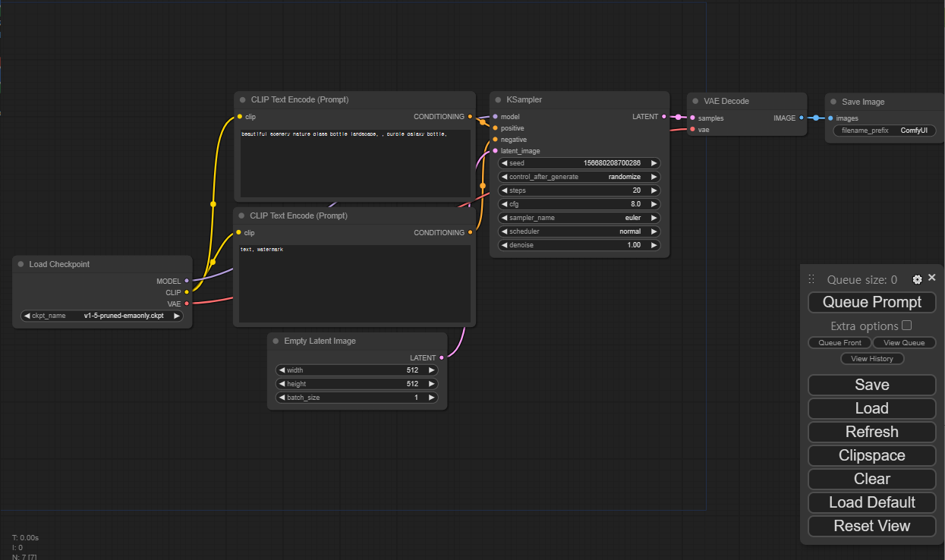Enable the Extra options checkbox
945x560 pixels.
coord(906,326)
